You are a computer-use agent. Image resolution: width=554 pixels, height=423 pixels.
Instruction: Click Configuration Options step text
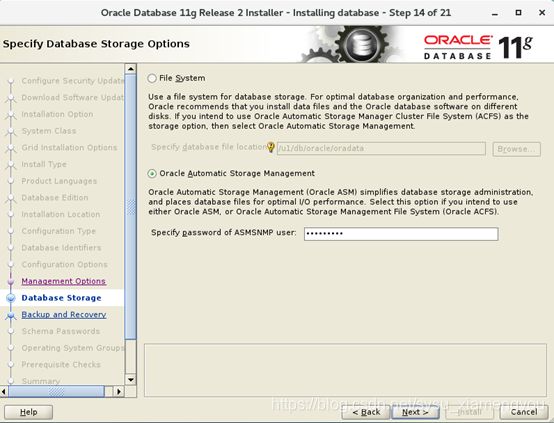tap(65, 264)
